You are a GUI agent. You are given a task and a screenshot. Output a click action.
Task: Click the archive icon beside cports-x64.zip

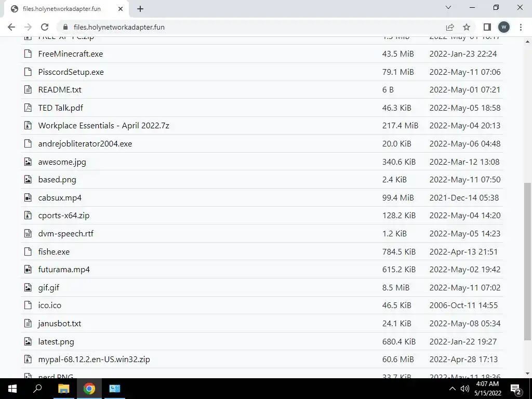tap(28, 216)
